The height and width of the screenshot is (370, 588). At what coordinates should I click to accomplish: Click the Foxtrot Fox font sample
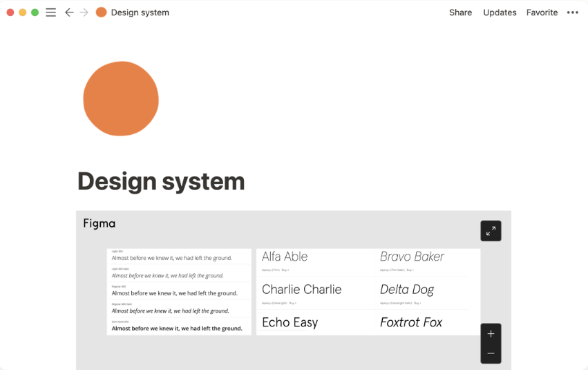(x=411, y=322)
